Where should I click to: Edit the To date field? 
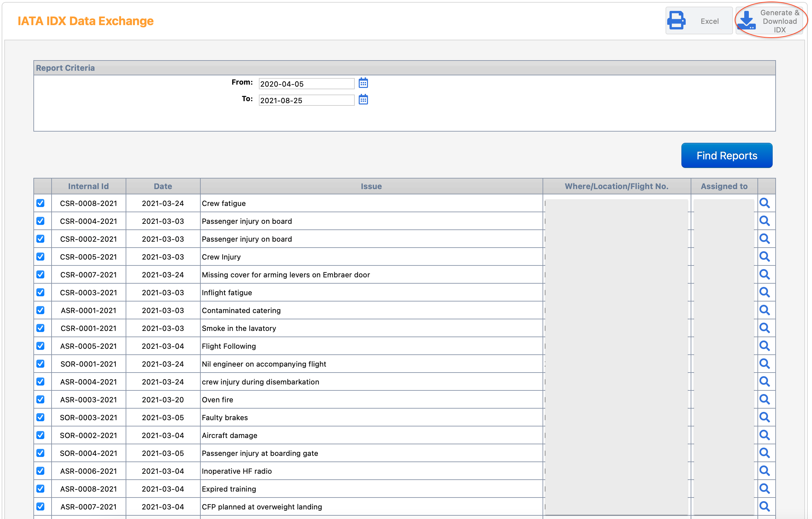point(306,100)
